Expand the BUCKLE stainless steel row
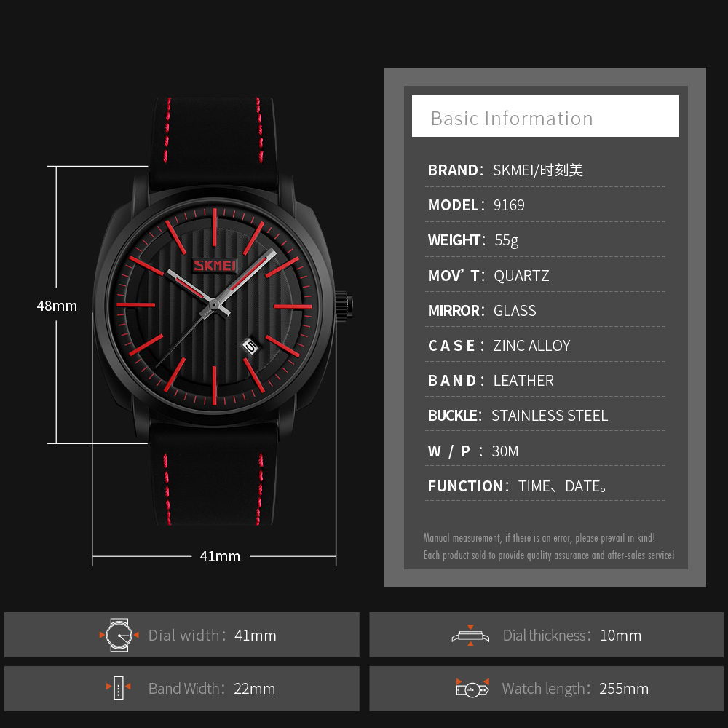The height and width of the screenshot is (728, 728). point(550,415)
